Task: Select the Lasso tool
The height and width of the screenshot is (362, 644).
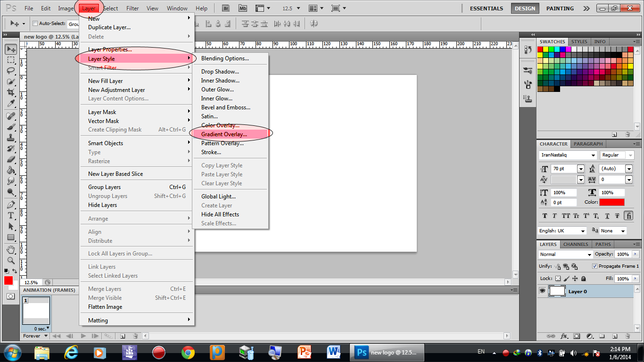Action: pos(10,71)
